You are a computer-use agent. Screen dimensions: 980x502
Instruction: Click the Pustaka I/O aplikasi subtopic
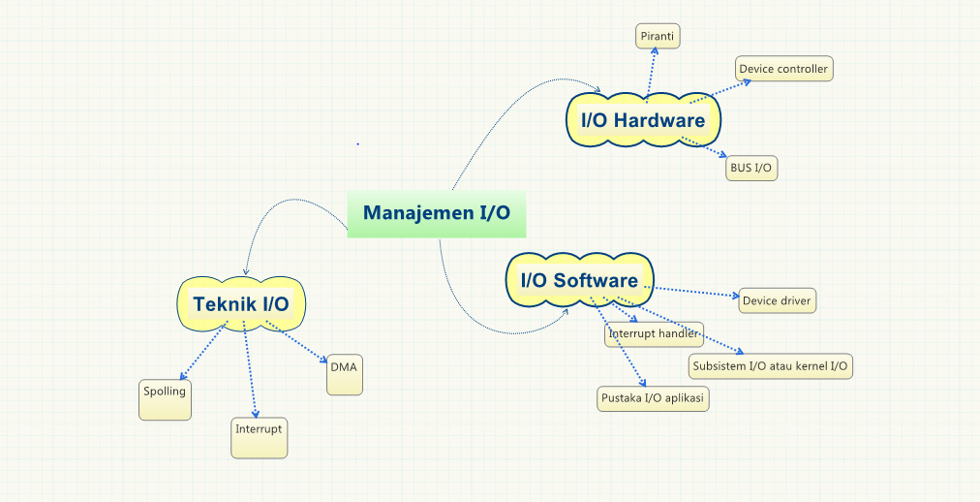click(653, 398)
